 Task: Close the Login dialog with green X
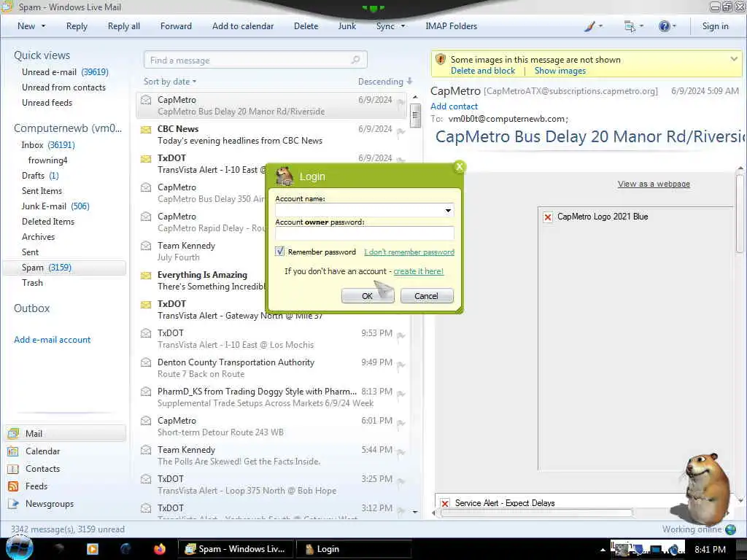point(460,167)
